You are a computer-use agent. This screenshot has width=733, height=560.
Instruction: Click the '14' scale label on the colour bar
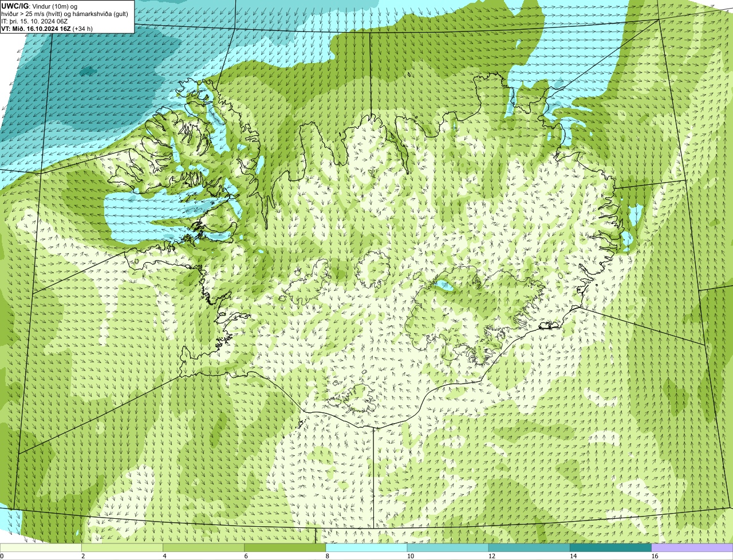pos(573,556)
